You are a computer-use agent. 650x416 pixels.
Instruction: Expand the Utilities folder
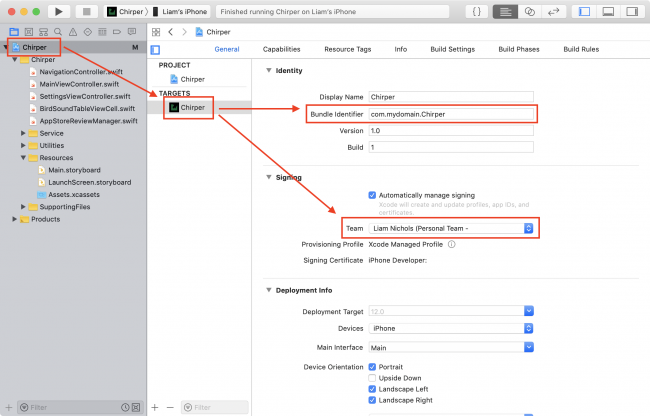23,145
